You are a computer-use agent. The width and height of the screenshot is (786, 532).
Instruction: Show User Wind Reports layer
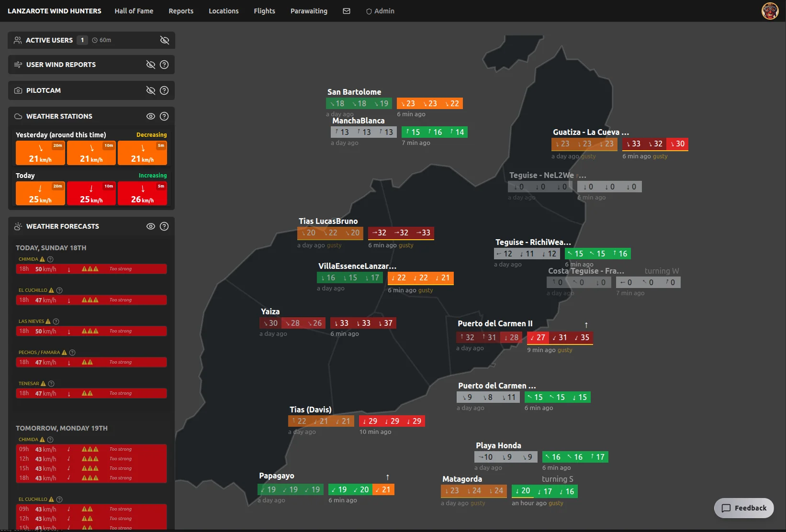coord(150,65)
